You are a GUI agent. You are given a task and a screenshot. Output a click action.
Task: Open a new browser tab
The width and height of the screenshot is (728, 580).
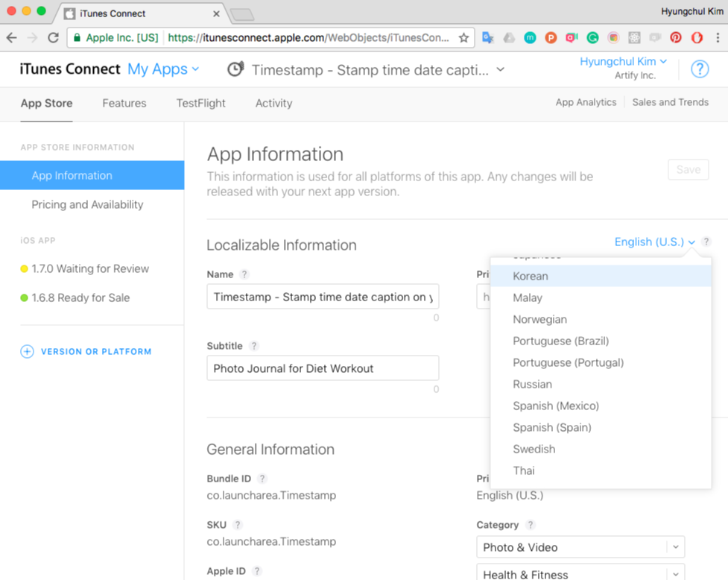[242, 14]
